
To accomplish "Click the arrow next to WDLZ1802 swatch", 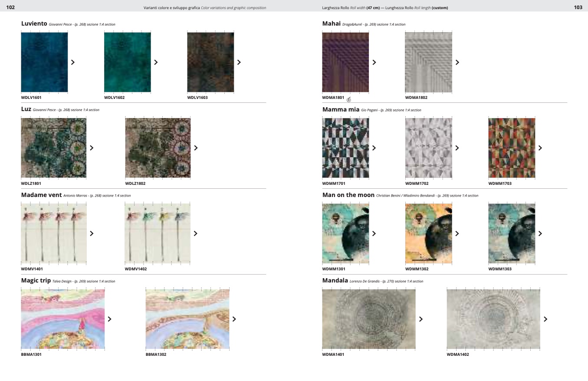I will click(196, 148).
